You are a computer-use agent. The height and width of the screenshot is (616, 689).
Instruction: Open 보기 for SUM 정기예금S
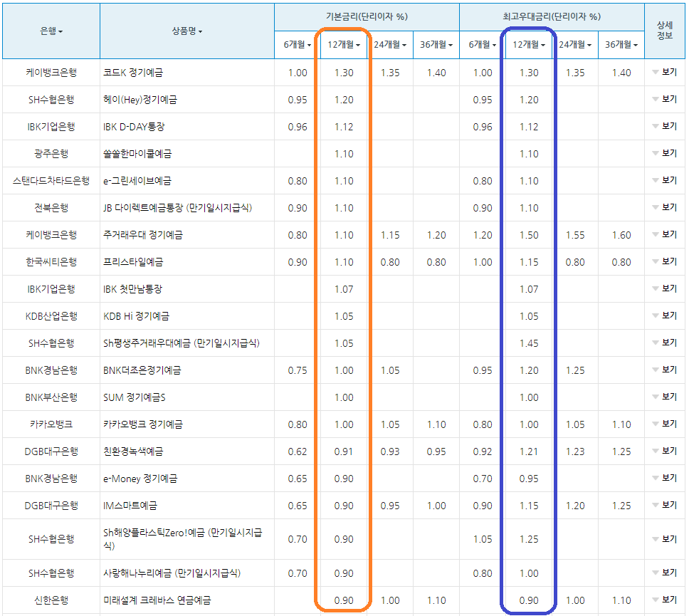[x=665, y=397]
